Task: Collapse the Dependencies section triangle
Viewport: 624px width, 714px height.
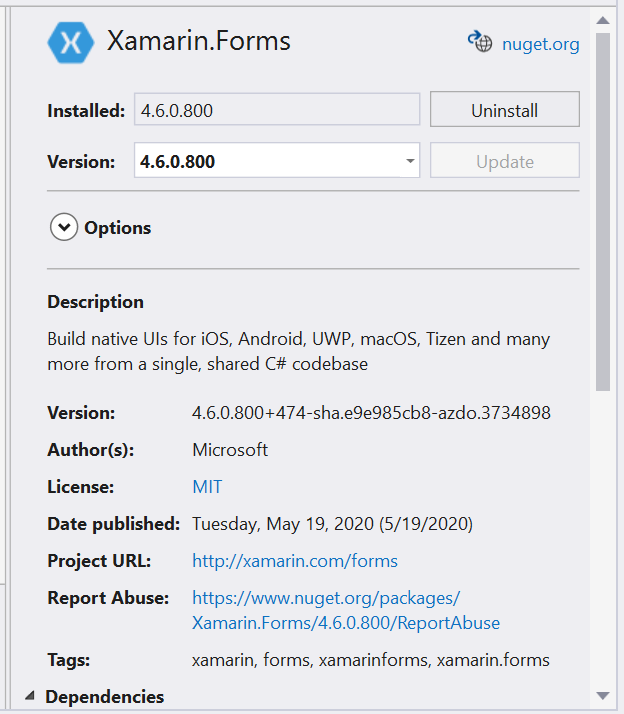Action: pyautogui.click(x=30, y=695)
